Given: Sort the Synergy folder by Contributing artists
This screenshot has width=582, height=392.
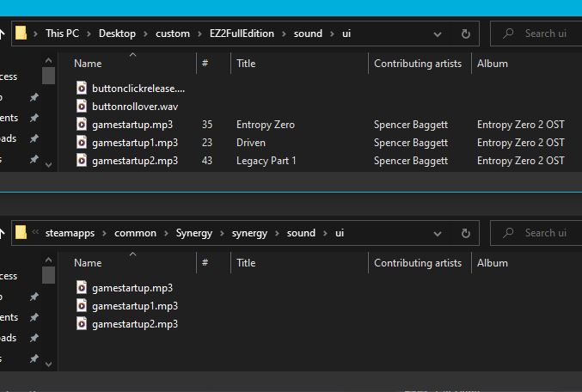Looking at the screenshot, I should (417, 263).
